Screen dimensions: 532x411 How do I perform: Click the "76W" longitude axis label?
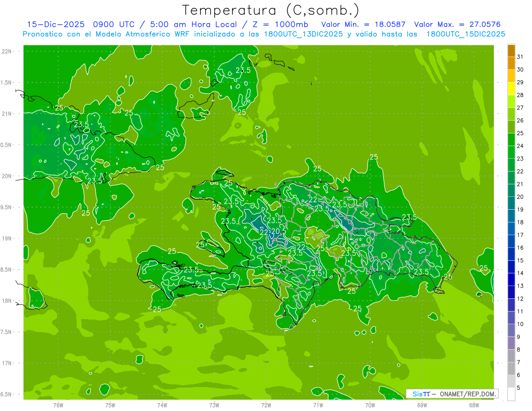[58, 405]
